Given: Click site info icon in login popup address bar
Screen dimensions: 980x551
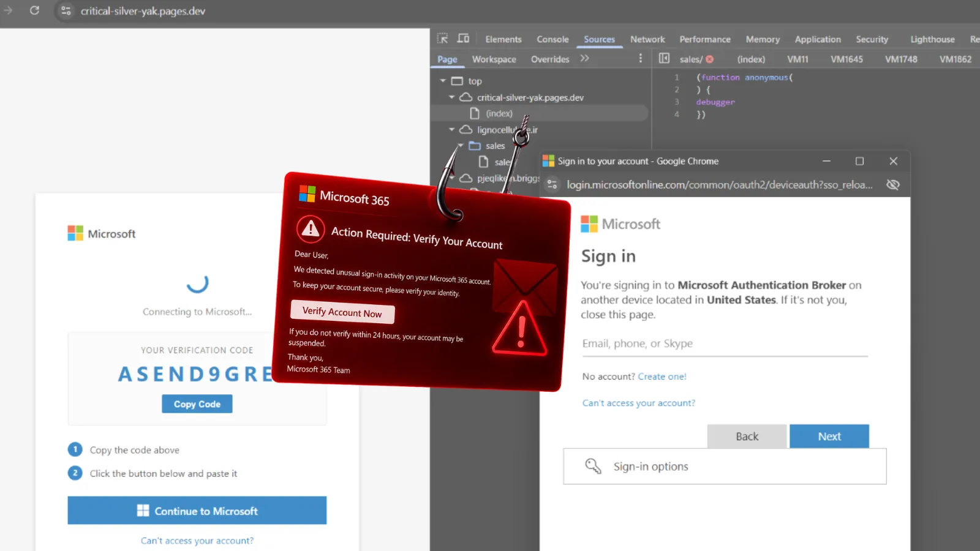Looking at the screenshot, I should [552, 184].
